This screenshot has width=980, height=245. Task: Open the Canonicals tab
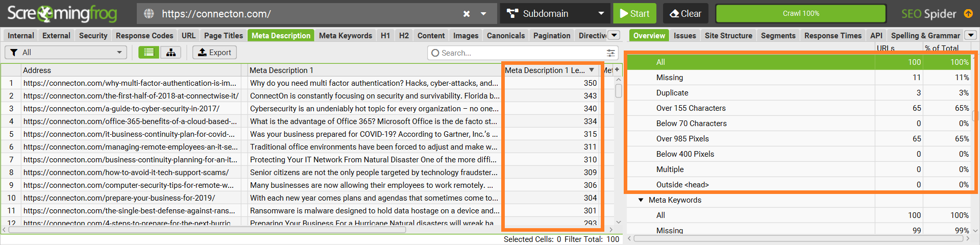pyautogui.click(x=506, y=35)
